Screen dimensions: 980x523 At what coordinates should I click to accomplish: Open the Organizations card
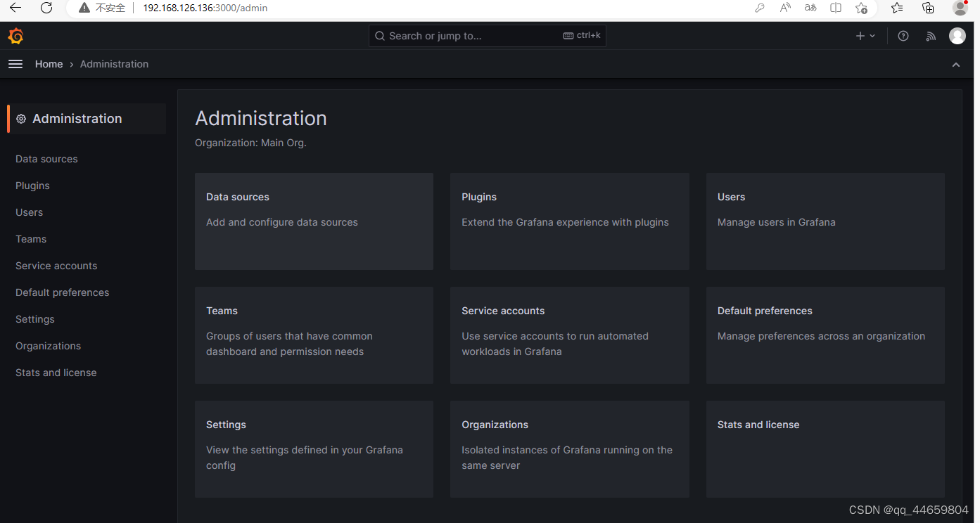[570, 449]
